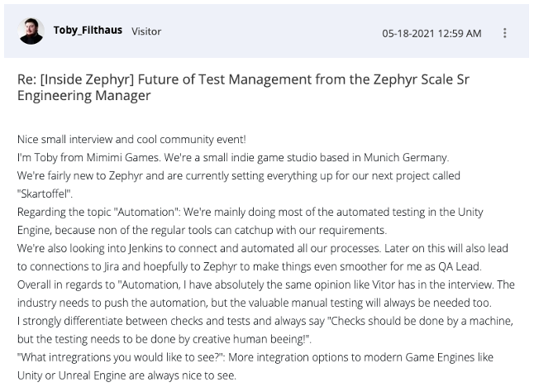Open the Toby_Filthaus username profile link
534x392 pixels.
tap(88, 31)
